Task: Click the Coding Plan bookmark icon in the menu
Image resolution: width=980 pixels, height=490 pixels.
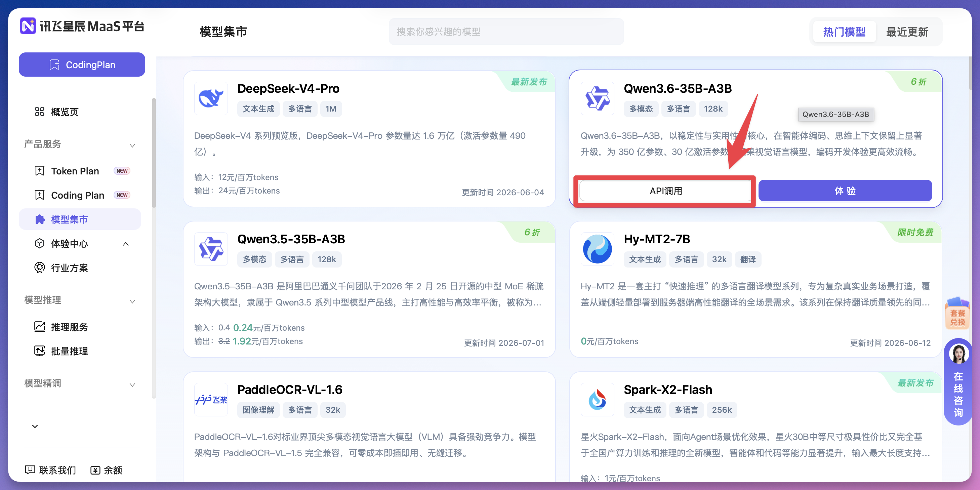Action: 40,195
